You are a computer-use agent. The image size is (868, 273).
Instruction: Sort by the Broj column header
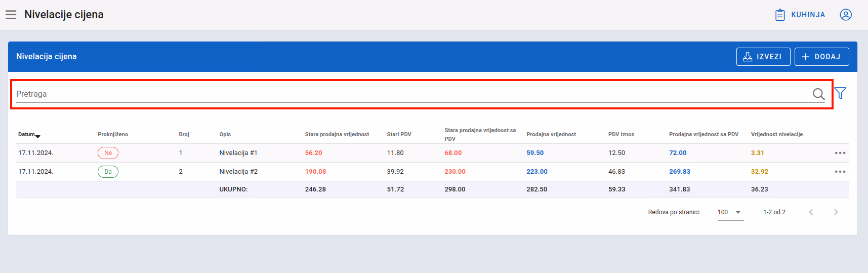click(x=184, y=135)
